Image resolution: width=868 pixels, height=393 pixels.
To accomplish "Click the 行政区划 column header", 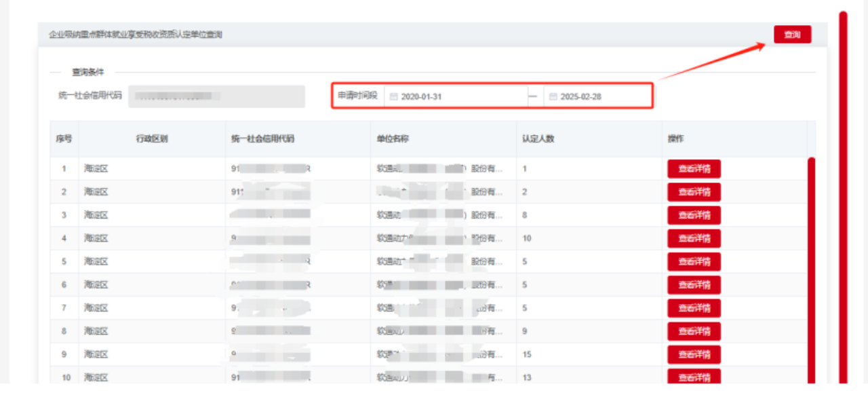I will [x=152, y=139].
